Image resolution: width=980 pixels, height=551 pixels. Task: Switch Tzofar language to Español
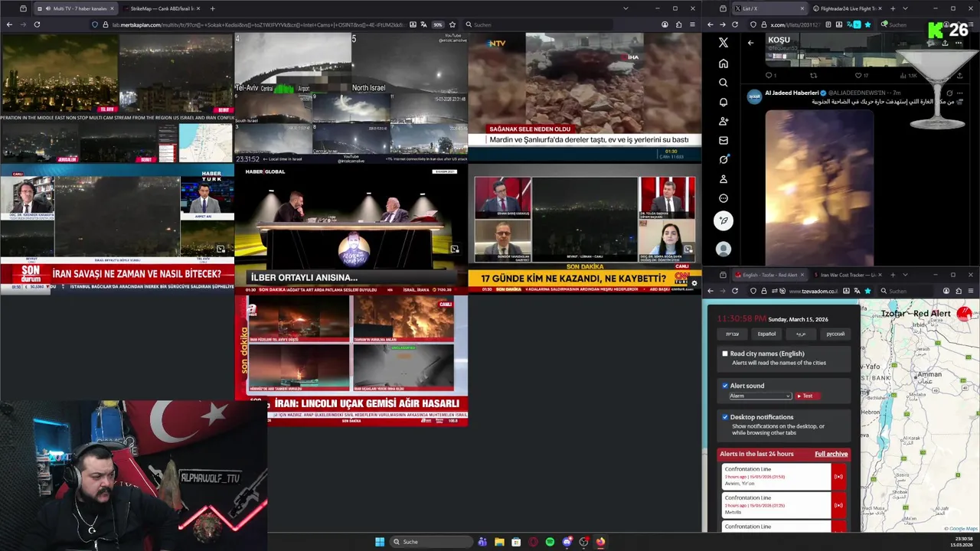tap(766, 334)
